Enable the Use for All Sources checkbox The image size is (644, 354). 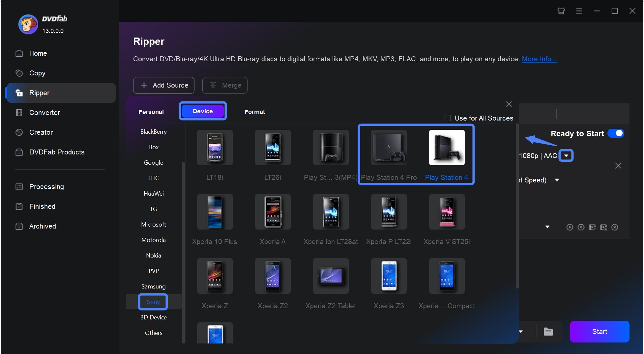[x=448, y=118]
